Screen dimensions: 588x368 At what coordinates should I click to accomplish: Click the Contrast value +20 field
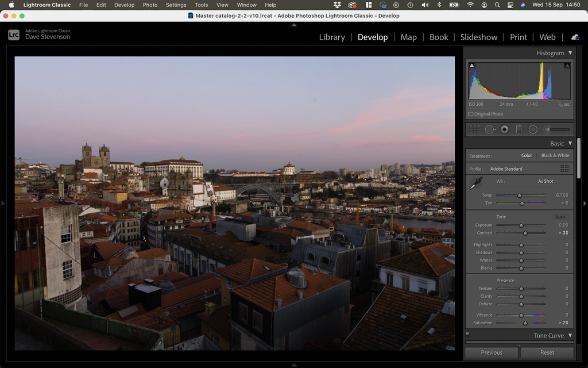563,233
